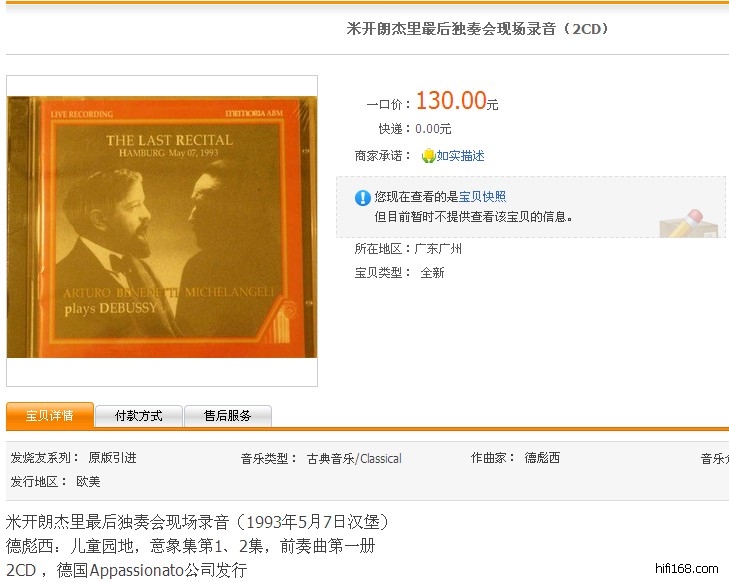Viewport: 729px width, 583px height.
Task: Click the 快递 0.00元 shipping fee
Action: tap(415, 129)
